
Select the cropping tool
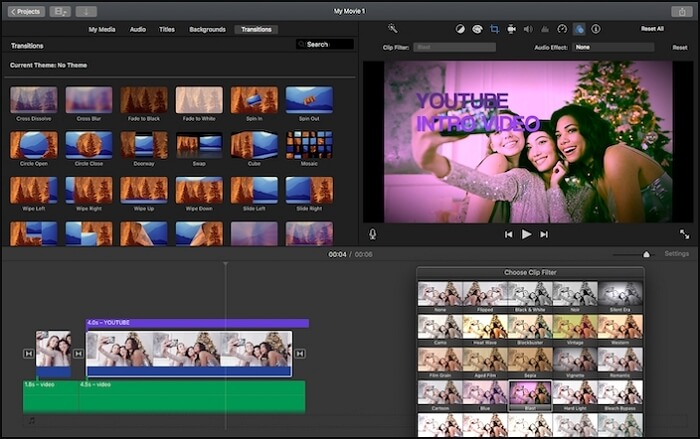(x=494, y=29)
